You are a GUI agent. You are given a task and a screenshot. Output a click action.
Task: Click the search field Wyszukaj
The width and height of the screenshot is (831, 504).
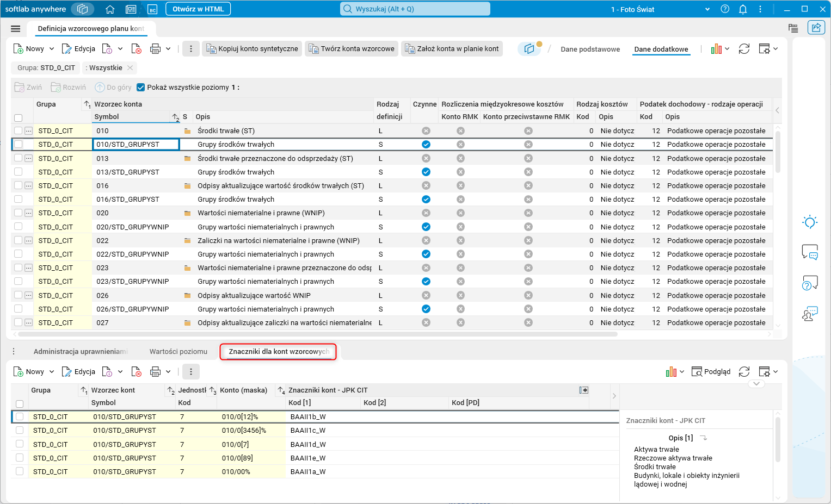click(415, 9)
